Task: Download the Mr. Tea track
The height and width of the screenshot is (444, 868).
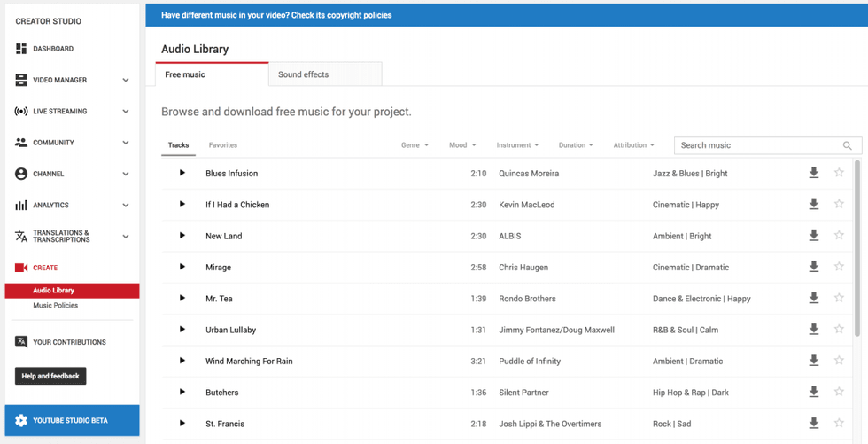Action: (813, 298)
